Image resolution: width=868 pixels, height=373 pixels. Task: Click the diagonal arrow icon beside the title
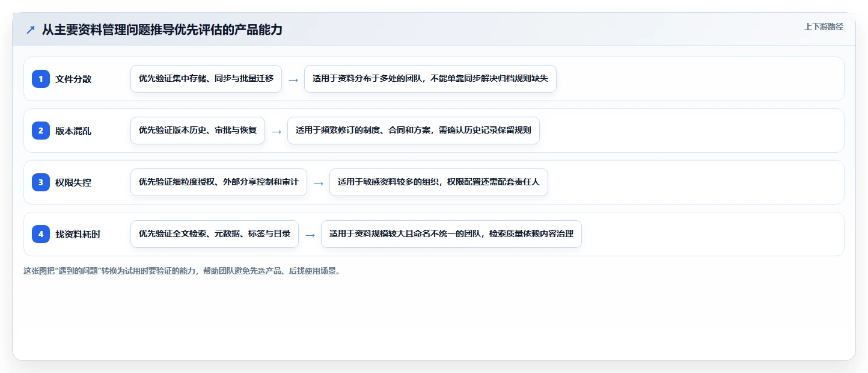pyautogui.click(x=31, y=29)
